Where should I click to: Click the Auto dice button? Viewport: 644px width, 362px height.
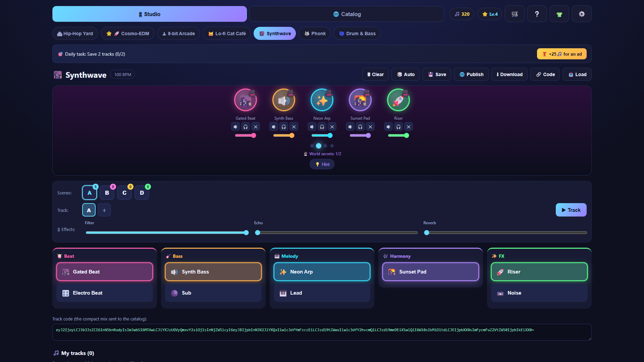click(x=406, y=74)
